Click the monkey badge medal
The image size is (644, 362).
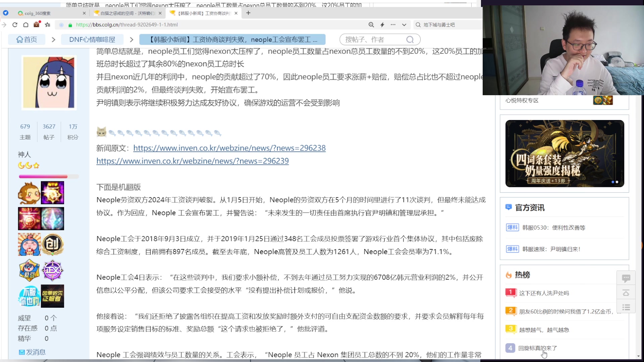(x=29, y=193)
